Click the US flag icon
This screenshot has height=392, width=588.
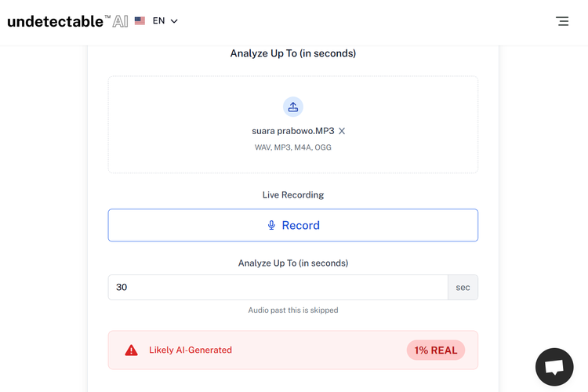click(140, 21)
